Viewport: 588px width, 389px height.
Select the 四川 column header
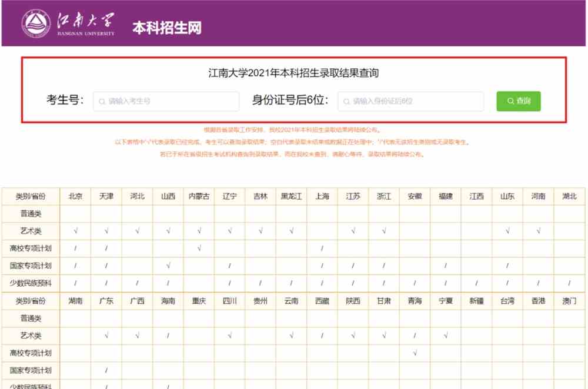[x=229, y=300]
